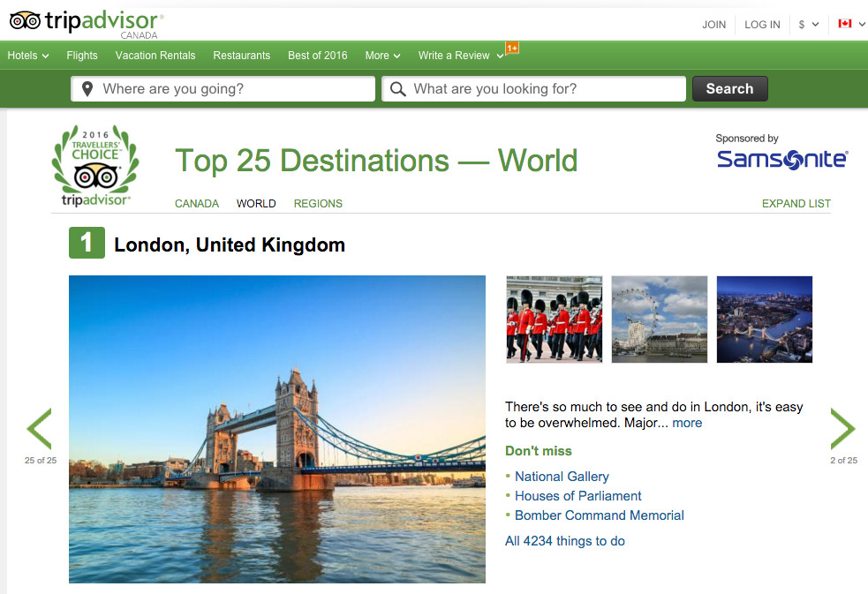Expand the Write a Review dropdown
868x594 pixels.
click(461, 56)
